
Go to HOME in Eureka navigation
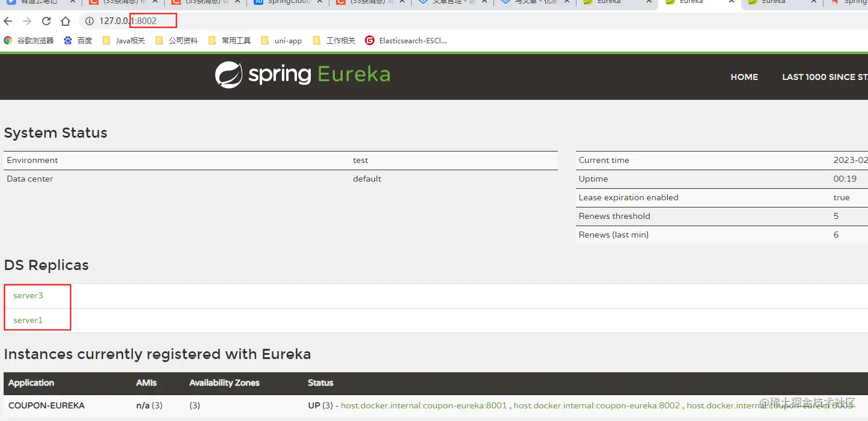click(x=744, y=77)
